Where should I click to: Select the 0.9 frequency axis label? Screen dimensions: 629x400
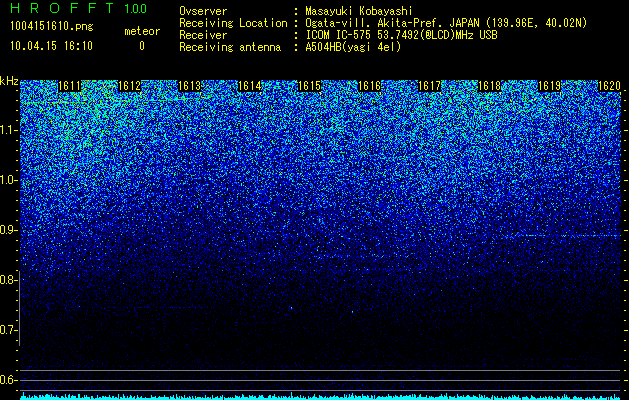tap(6, 230)
